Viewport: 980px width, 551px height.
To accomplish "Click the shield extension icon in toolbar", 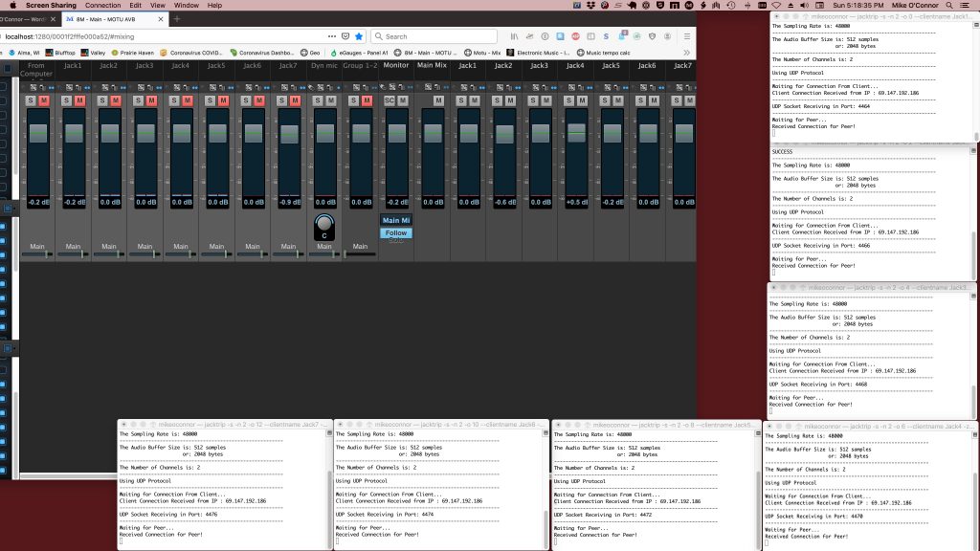I will click(x=653, y=36).
